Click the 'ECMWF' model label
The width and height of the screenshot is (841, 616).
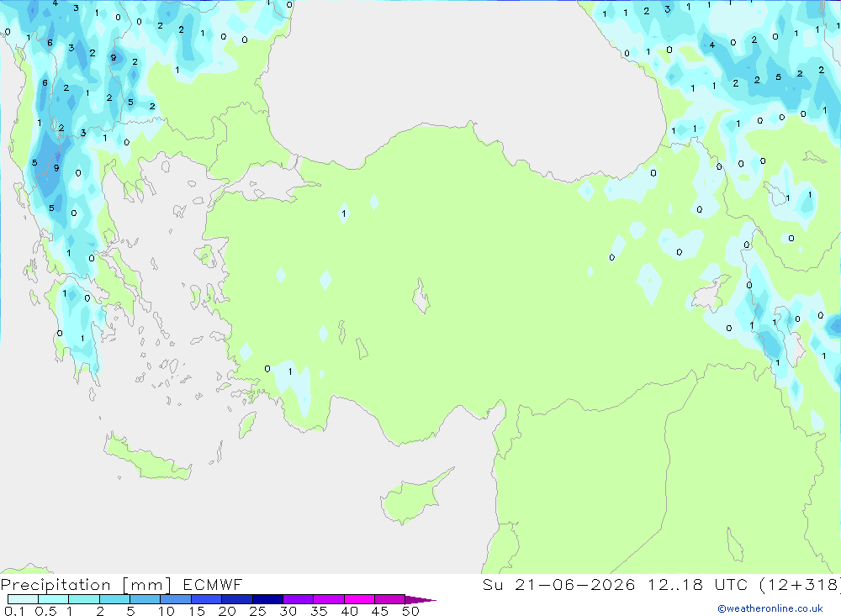(x=213, y=584)
